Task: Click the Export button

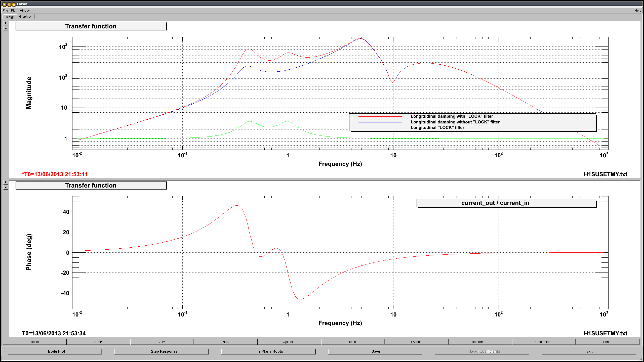Action: coord(417,342)
